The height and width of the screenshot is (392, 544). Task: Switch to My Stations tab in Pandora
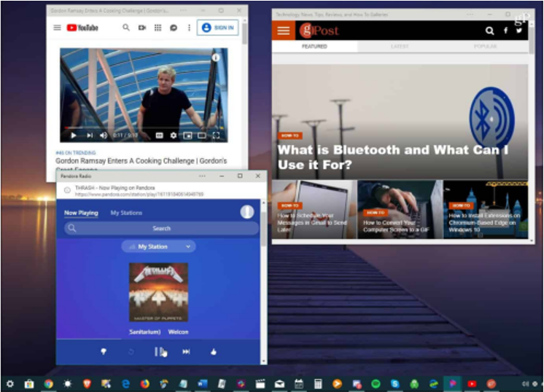(x=126, y=213)
